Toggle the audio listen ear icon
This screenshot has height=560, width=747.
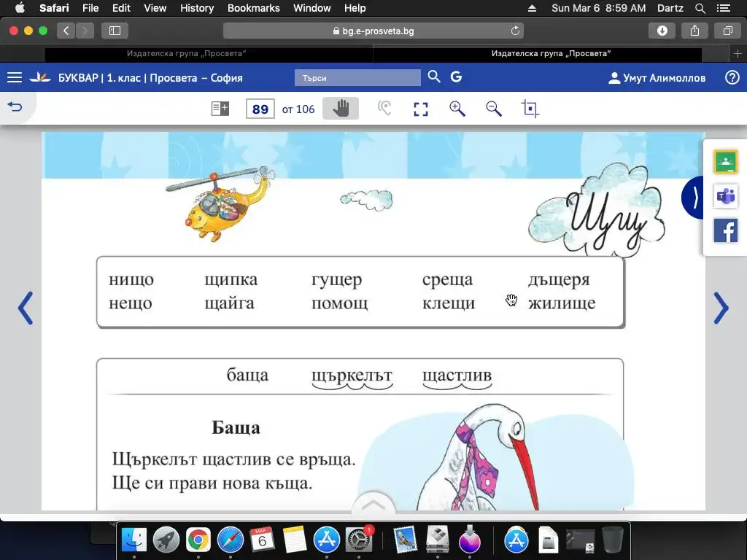click(384, 109)
